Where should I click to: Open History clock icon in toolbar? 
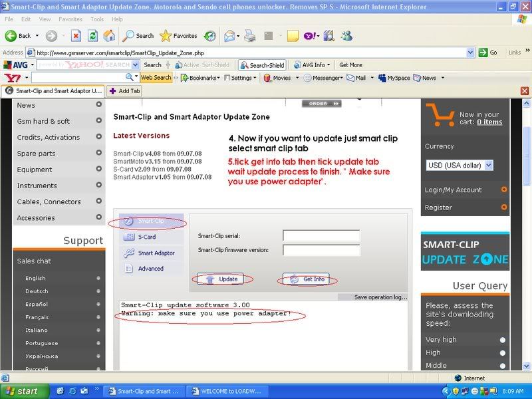209,36
